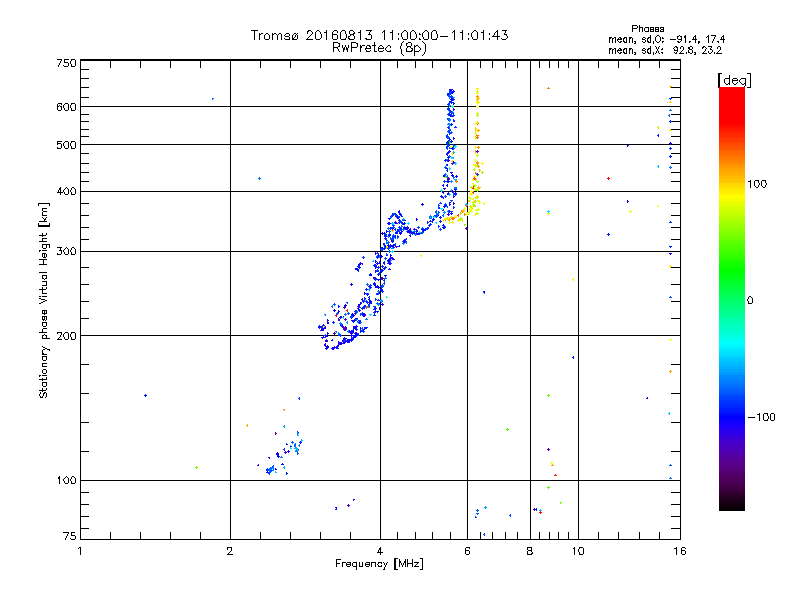Click the x-axis '10' tick label
Image resolution: width=800 pixels, height=600 pixels.
click(578, 551)
